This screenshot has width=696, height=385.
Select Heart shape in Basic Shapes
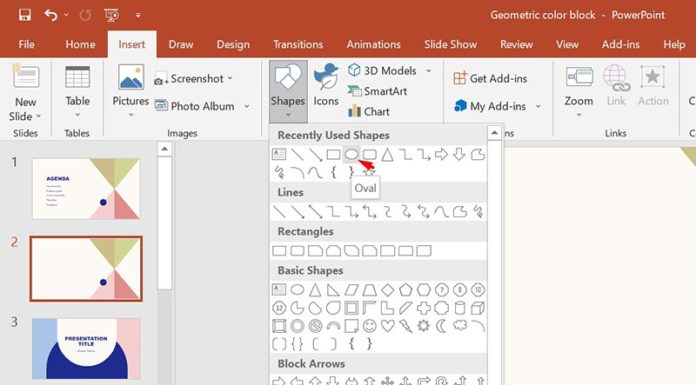point(388,326)
